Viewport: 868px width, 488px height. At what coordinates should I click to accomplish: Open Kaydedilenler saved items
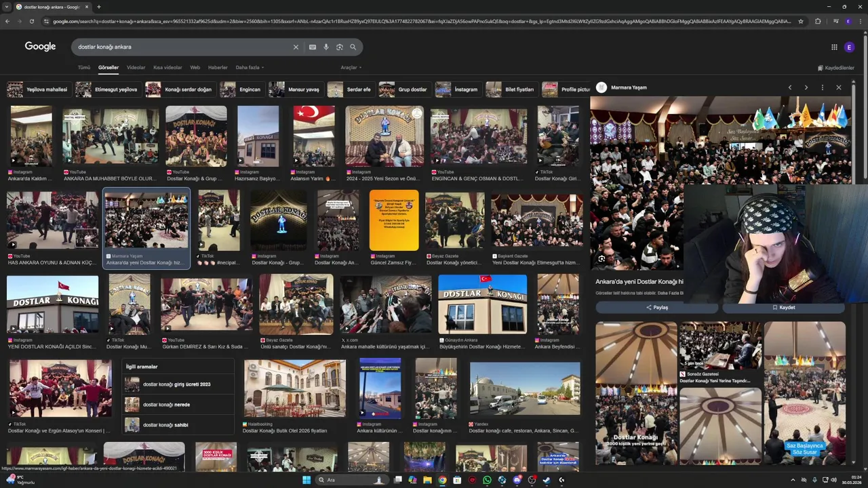click(x=836, y=68)
